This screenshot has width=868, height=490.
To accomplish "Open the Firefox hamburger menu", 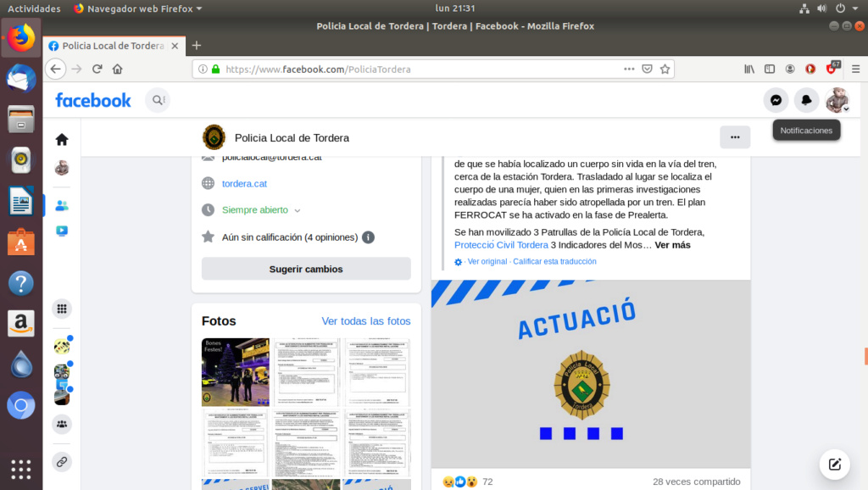I will point(855,70).
